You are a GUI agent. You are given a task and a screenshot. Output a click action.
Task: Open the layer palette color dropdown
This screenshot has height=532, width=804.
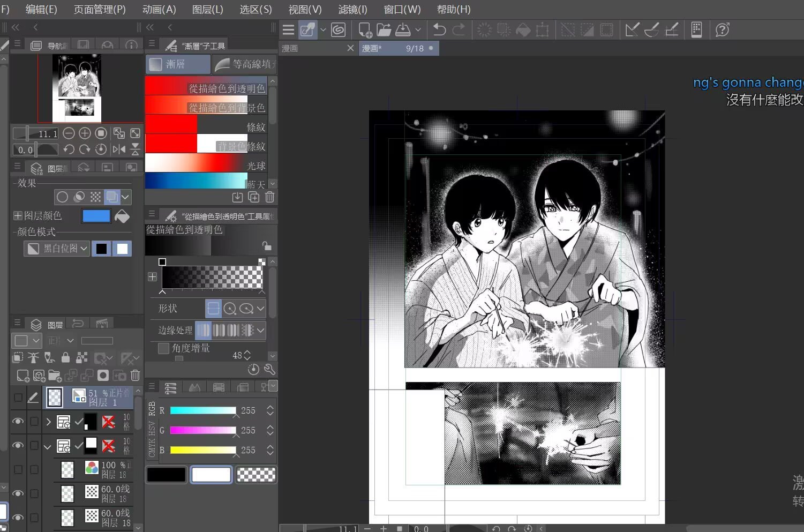(26, 341)
